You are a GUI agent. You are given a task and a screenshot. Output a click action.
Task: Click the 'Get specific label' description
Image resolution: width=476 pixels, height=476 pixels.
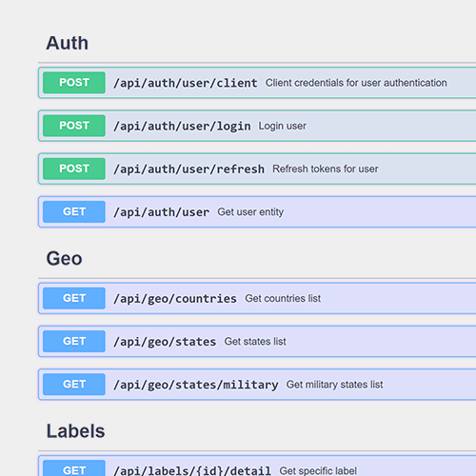318,470
